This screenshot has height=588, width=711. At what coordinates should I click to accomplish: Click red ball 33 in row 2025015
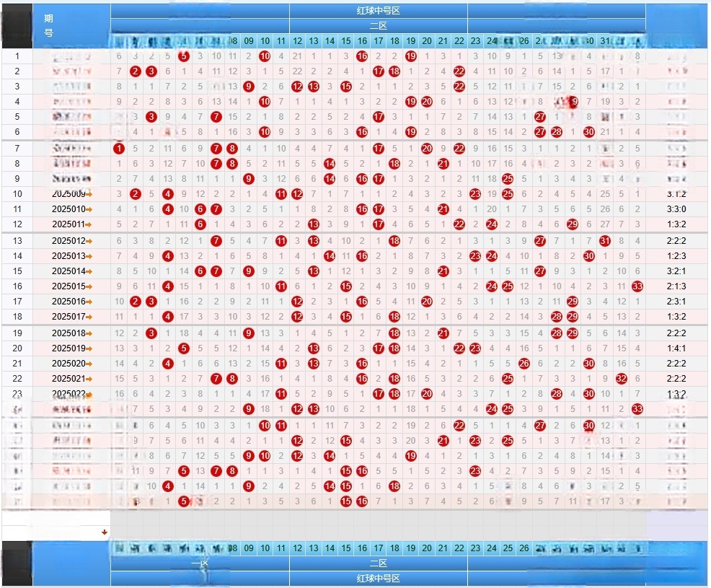637,286
